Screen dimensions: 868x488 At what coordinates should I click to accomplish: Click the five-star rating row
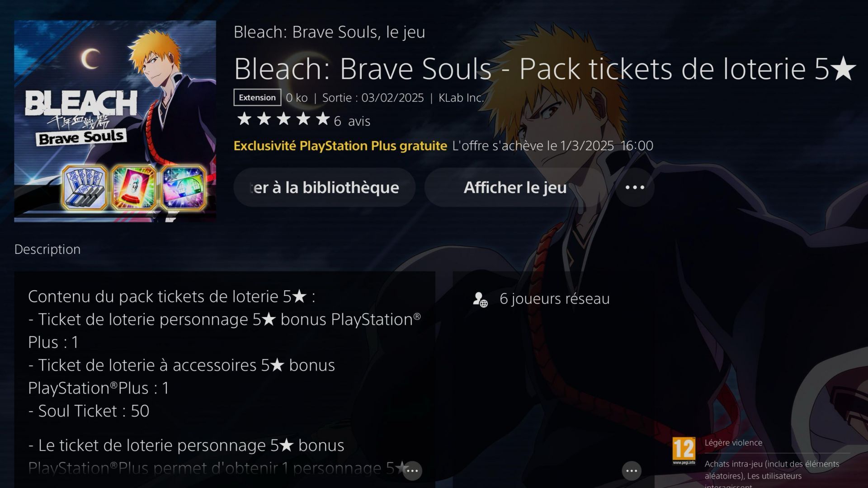(284, 119)
